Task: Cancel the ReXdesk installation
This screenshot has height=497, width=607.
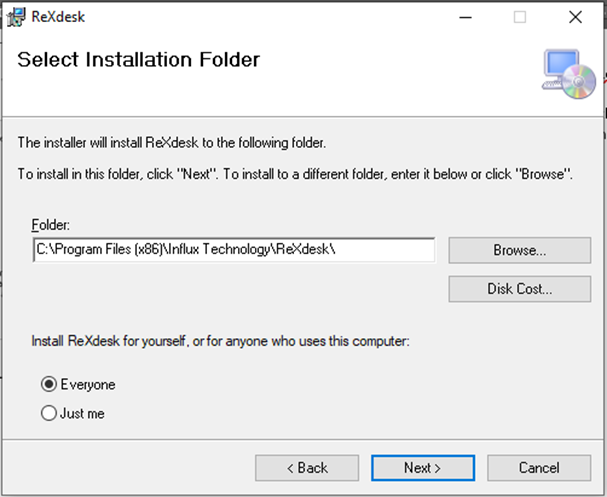Action: click(539, 467)
